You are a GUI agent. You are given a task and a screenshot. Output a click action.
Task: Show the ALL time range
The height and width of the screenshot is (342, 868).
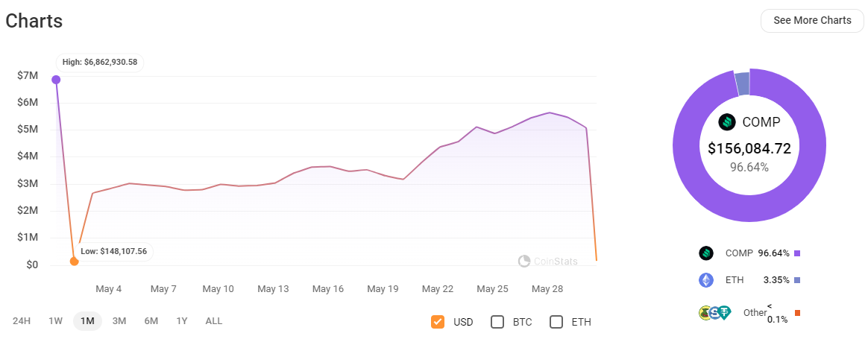(214, 321)
